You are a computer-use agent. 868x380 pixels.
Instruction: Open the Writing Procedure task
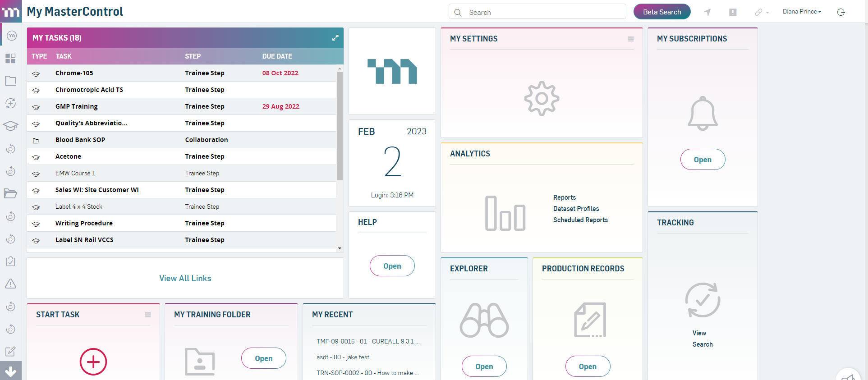84,223
